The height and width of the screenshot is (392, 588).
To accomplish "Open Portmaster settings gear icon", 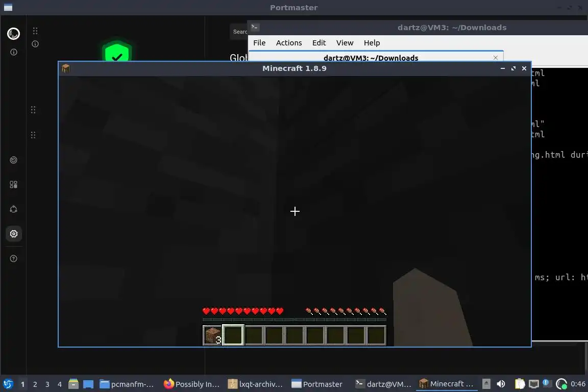I will tap(14, 234).
